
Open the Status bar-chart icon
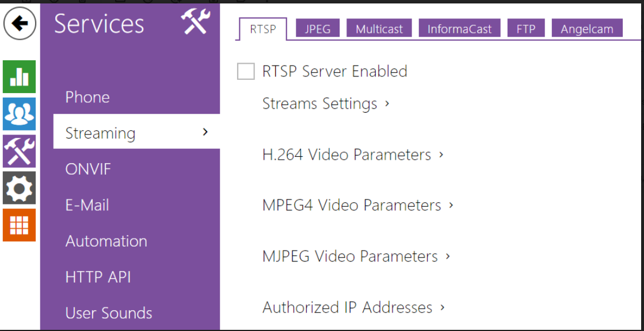(19, 76)
